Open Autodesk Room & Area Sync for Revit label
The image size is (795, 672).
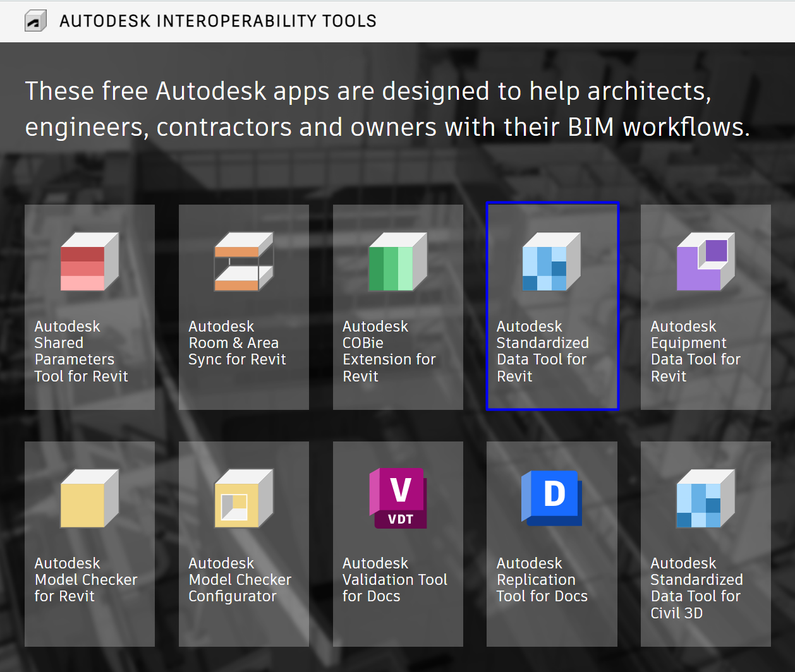tap(238, 343)
